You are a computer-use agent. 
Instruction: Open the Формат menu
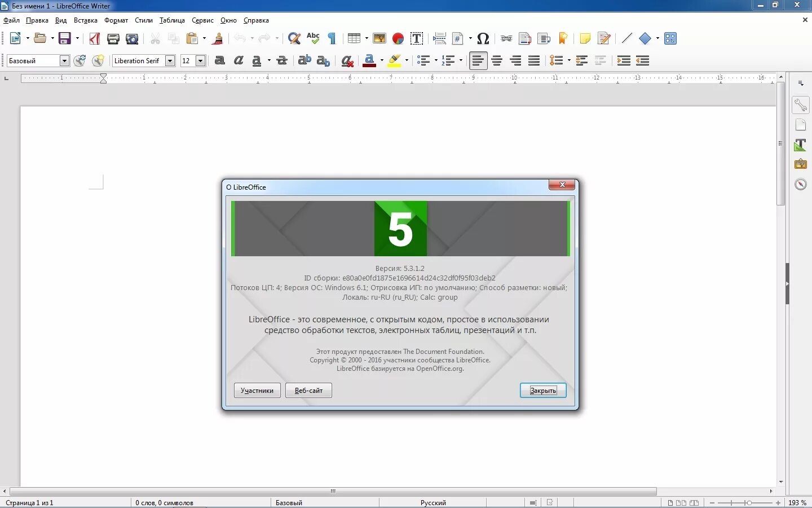pyautogui.click(x=116, y=20)
